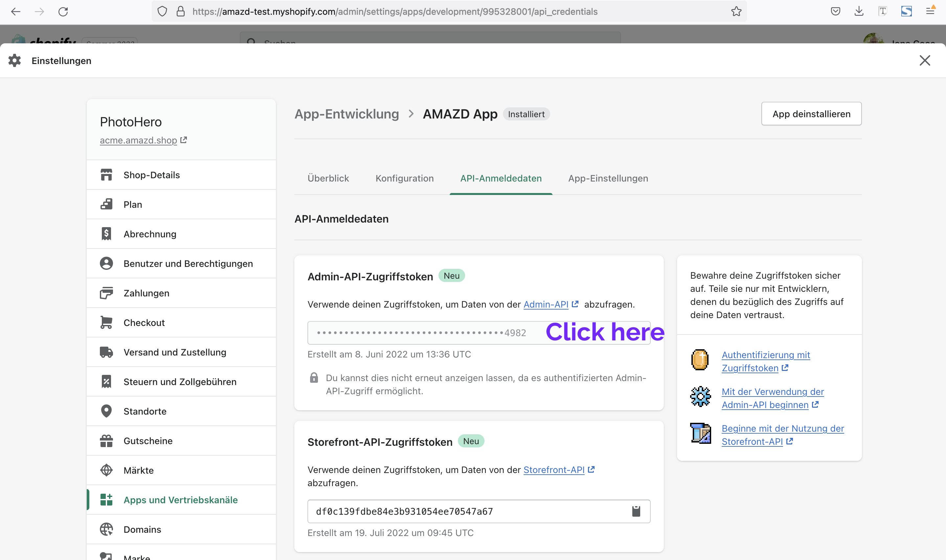This screenshot has height=560, width=946.
Task: Open the Pocket save icon
Action: click(x=835, y=11)
